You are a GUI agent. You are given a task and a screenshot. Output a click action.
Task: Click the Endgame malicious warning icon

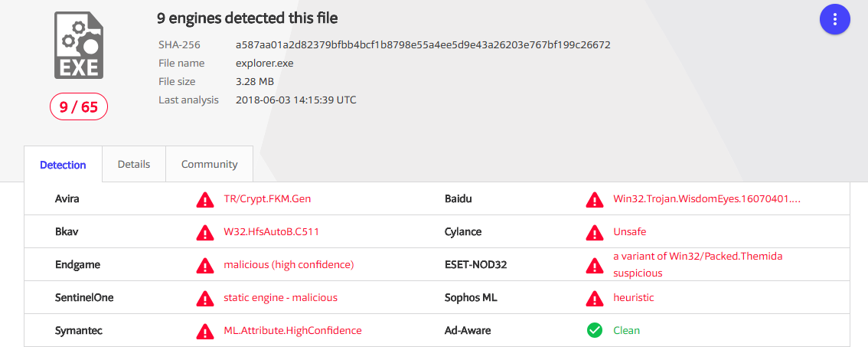pyautogui.click(x=205, y=265)
